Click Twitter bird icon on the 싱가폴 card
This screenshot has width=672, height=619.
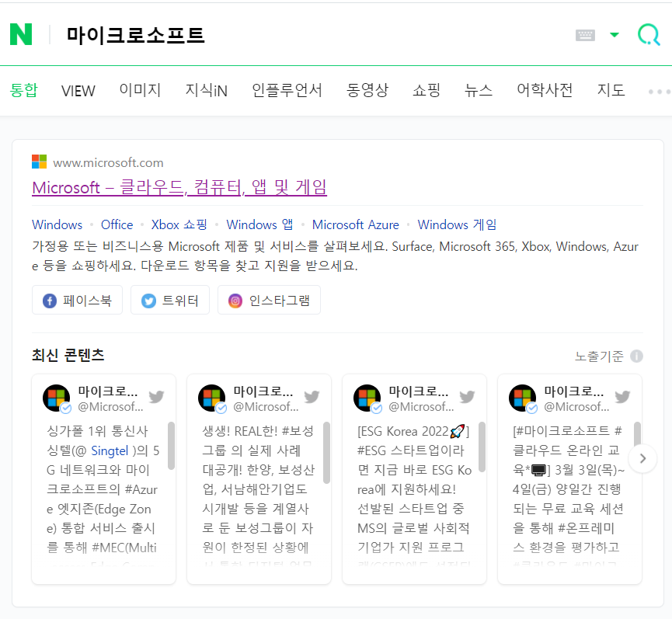tap(156, 397)
